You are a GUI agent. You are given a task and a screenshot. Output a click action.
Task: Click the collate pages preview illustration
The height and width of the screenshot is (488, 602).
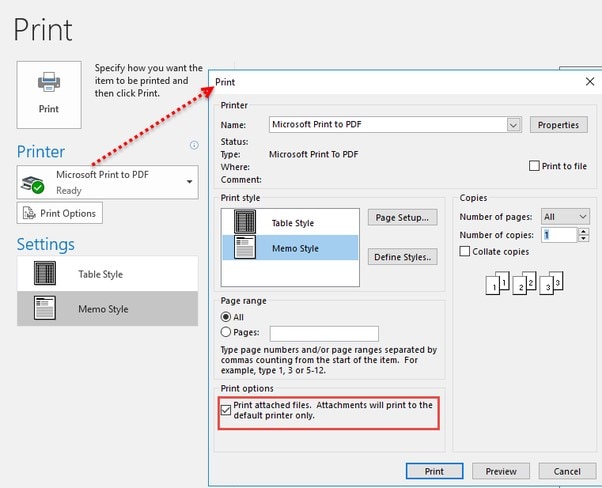coord(524,283)
